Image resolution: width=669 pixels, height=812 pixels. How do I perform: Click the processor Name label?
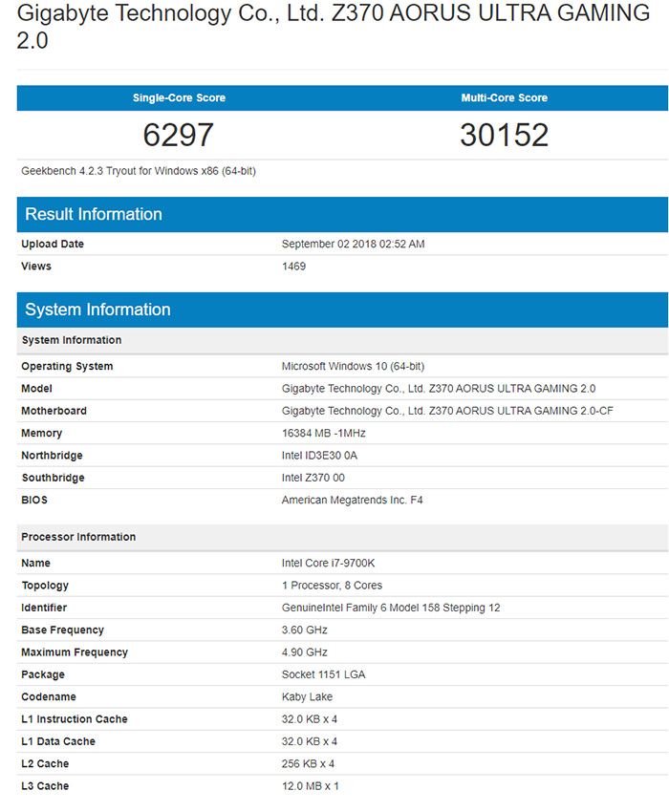click(x=35, y=563)
